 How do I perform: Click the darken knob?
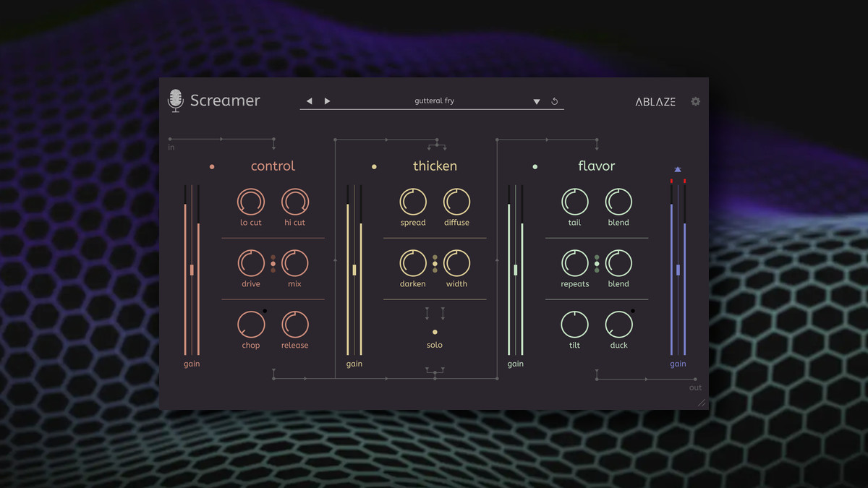413,263
